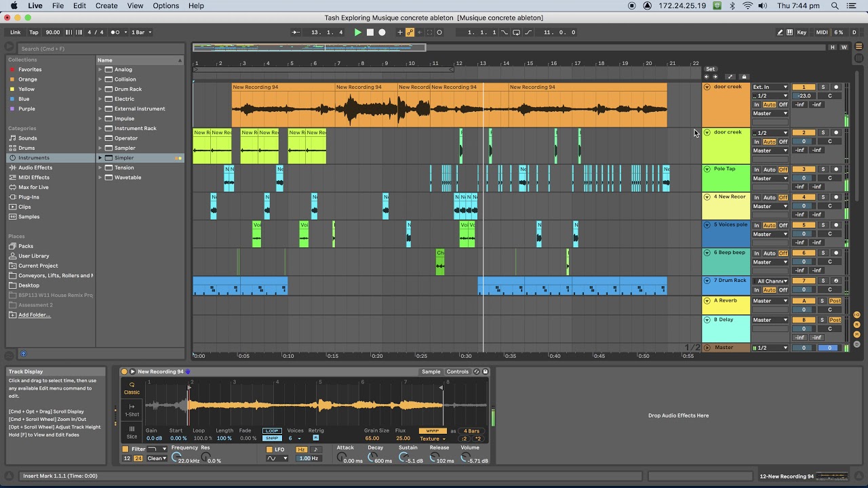Solo track 1 door creek
The image size is (868, 488).
(823, 87)
